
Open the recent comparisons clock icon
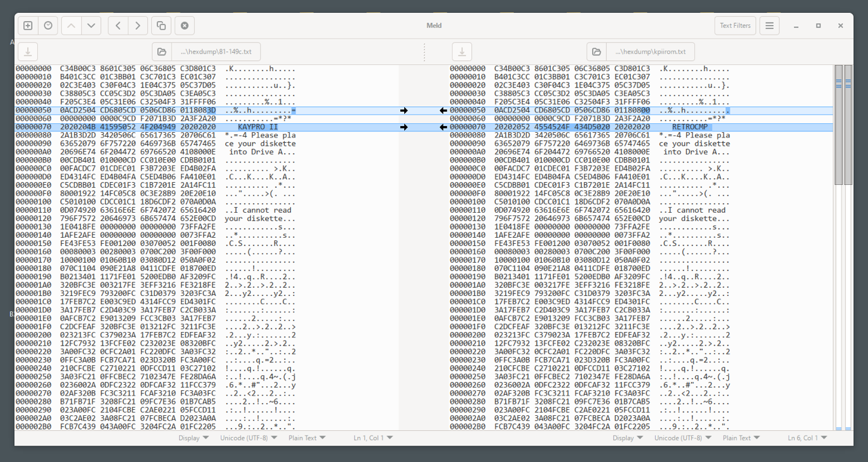(47, 26)
